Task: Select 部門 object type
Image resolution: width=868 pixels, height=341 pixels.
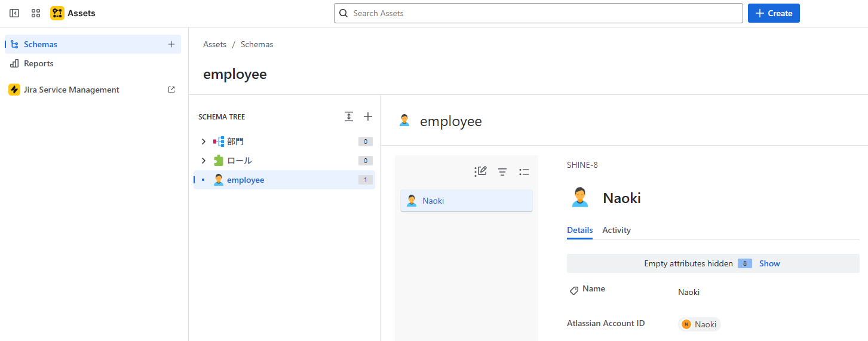Action: coord(235,142)
